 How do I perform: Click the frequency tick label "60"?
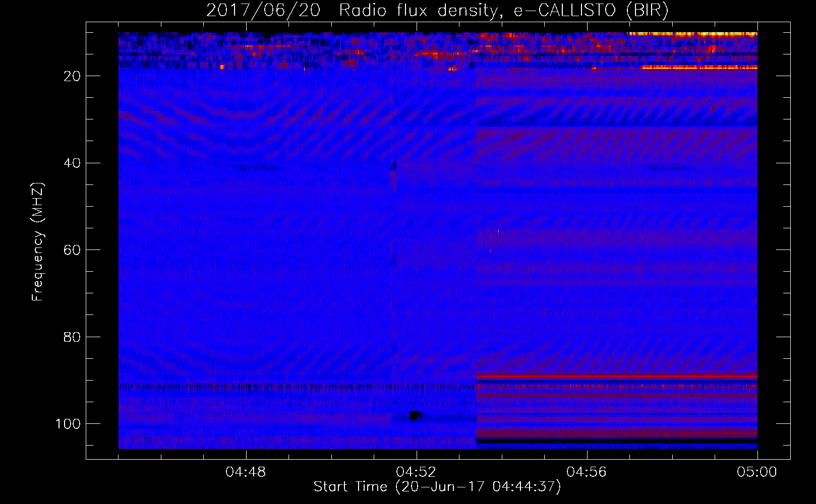[x=72, y=250]
